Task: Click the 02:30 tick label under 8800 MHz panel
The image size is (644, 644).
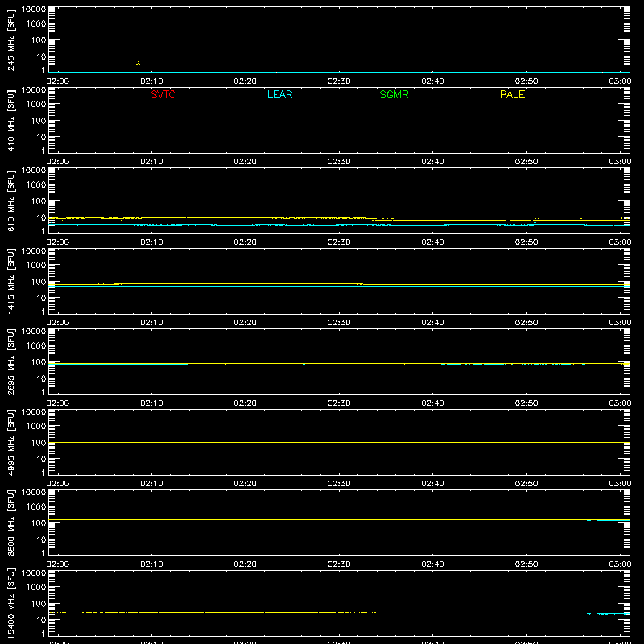Action: (x=339, y=564)
